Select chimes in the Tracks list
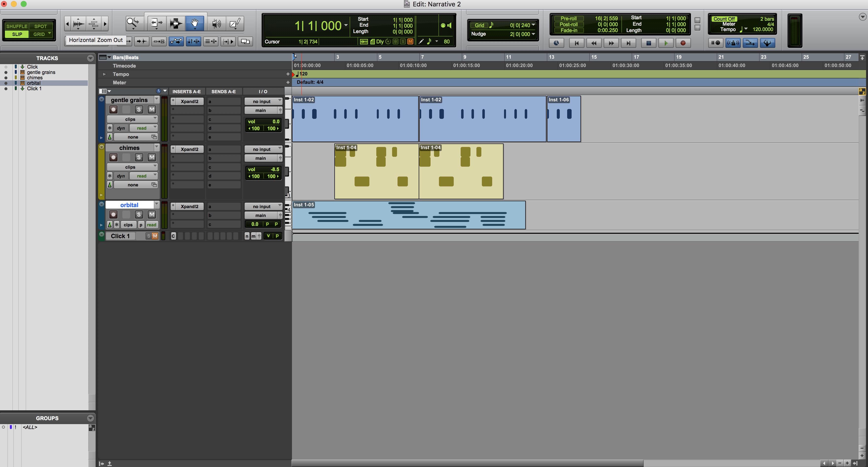The width and height of the screenshot is (868, 467). pyautogui.click(x=35, y=78)
